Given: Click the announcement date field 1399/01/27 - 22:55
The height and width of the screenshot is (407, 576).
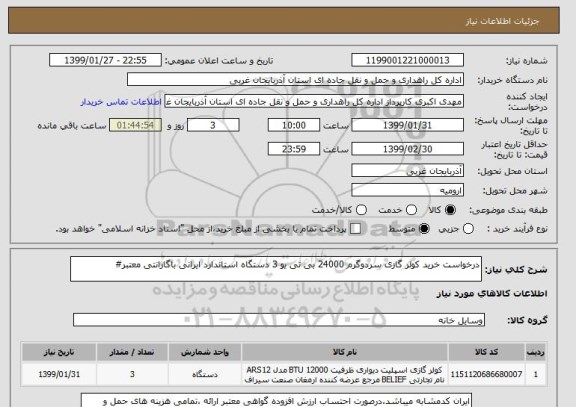Looking at the screenshot, I should [x=105, y=60].
